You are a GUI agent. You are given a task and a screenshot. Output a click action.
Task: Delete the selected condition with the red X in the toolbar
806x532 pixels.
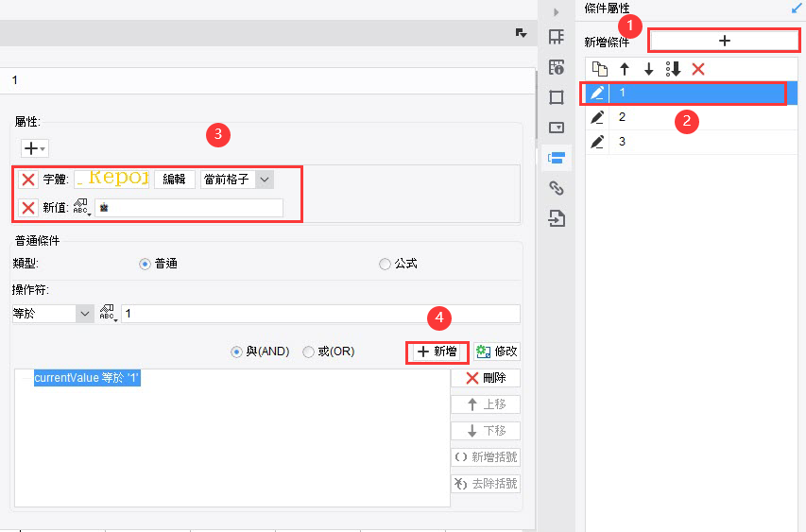(698, 69)
